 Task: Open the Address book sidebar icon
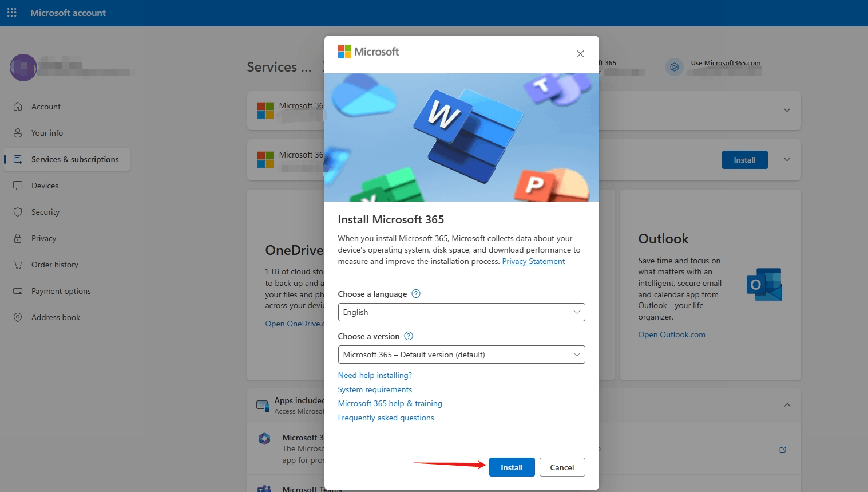coord(18,317)
